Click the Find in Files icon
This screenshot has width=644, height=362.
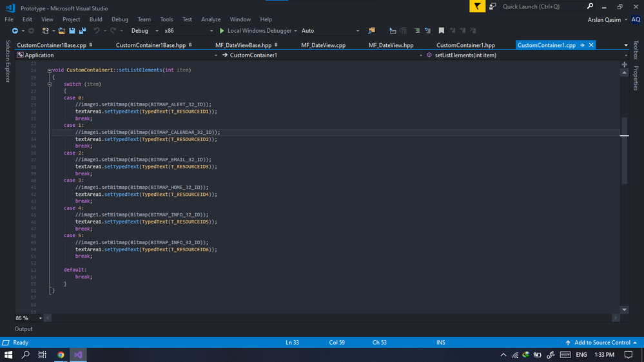[371, 31]
